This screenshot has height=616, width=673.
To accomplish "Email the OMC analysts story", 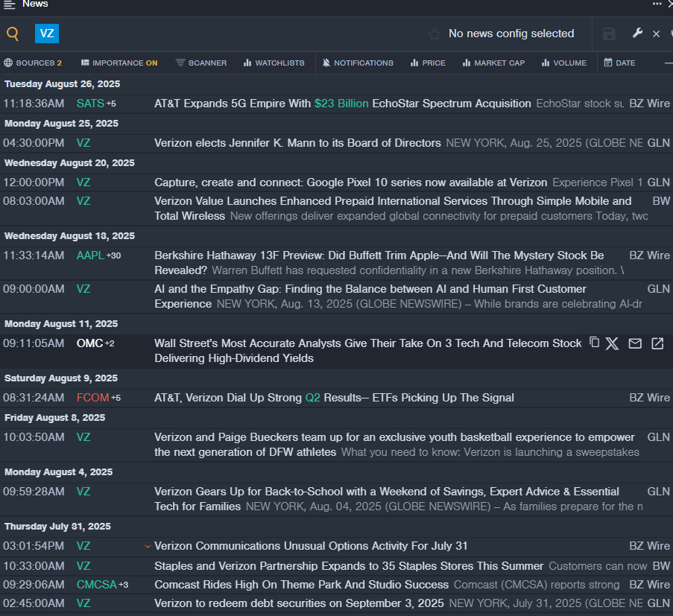I will [635, 343].
